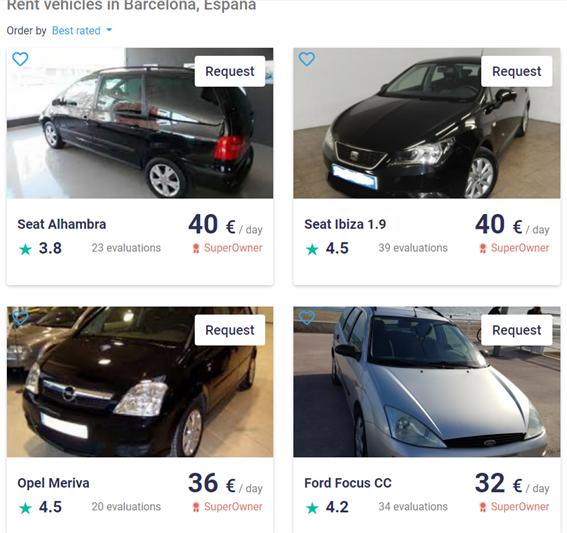The width and height of the screenshot is (567, 533).
Task: Open the Seat Alhambra car photo
Action: click(x=140, y=123)
